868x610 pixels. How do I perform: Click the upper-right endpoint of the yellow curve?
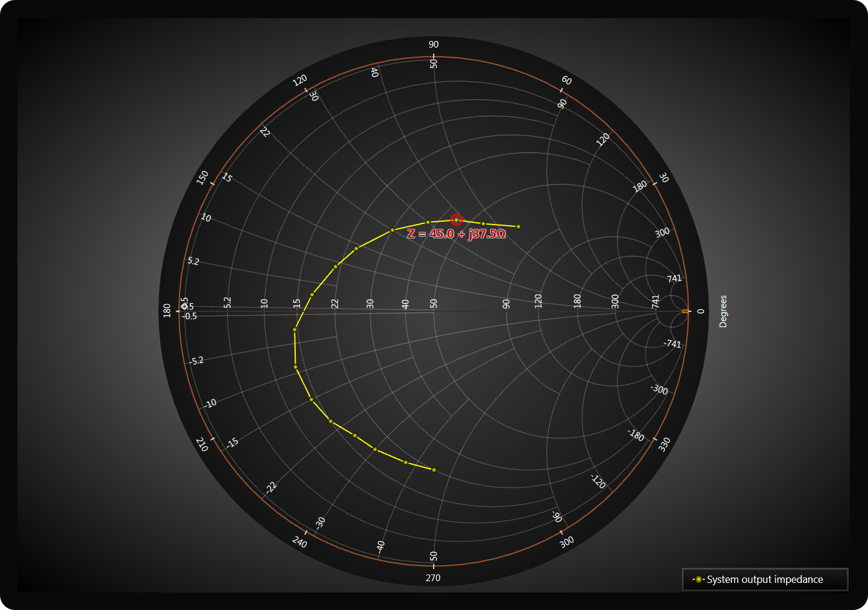click(x=519, y=226)
